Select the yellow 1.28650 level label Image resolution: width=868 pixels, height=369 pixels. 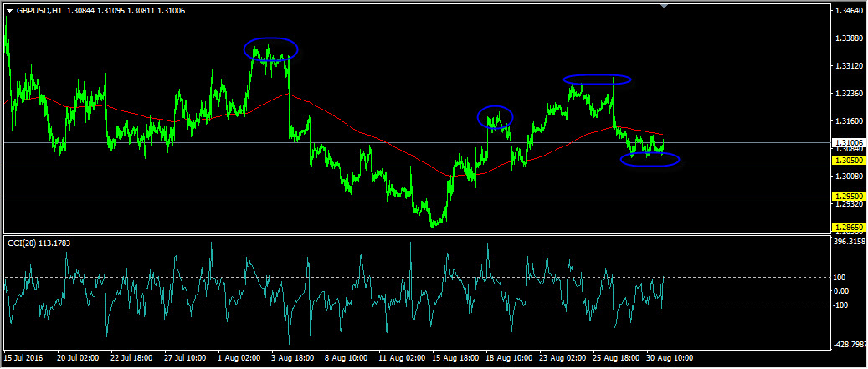[848, 228]
